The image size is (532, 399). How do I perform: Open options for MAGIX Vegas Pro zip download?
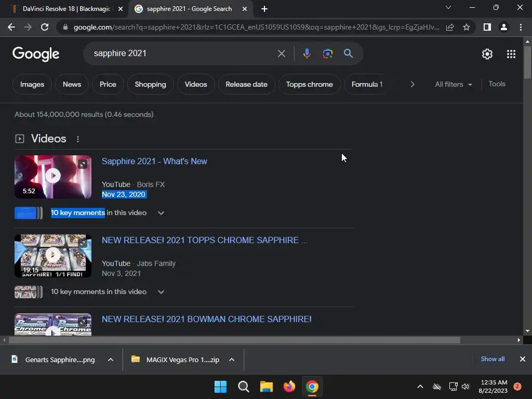tap(232, 360)
